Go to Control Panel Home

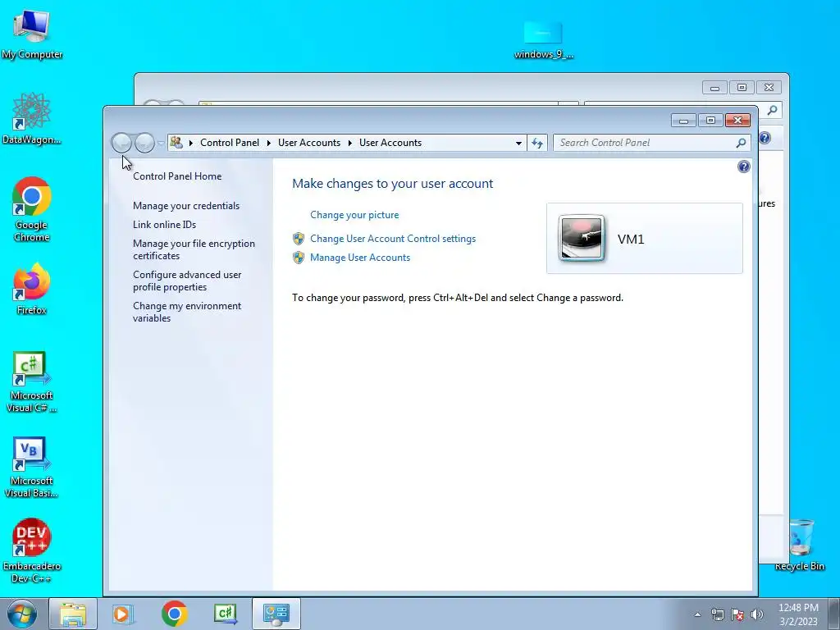[x=177, y=176]
